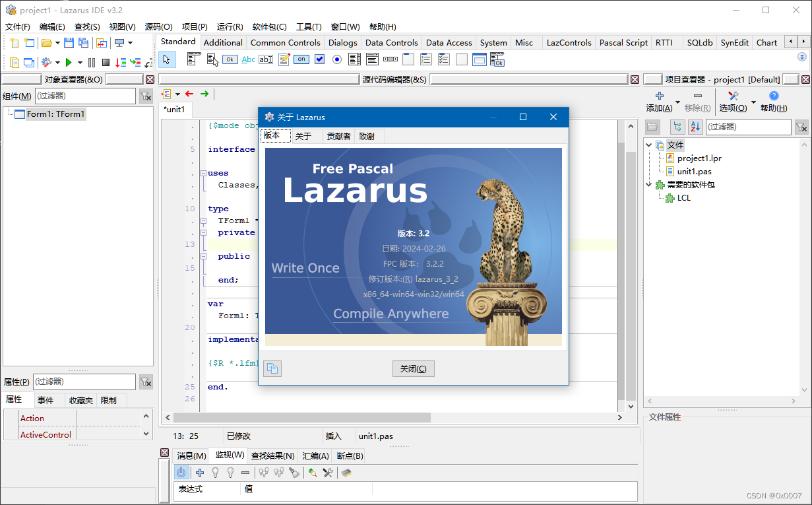
Task: Open desktop layout dropdown arrow
Action: tap(130, 43)
